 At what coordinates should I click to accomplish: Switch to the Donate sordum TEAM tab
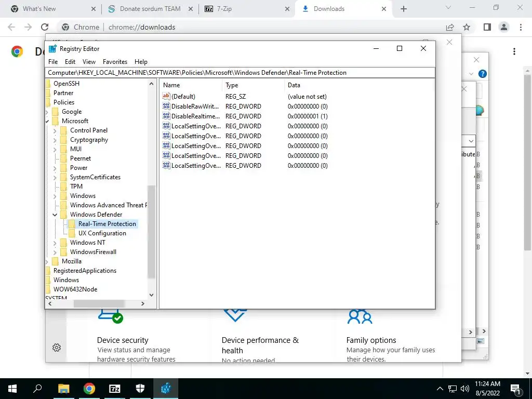pos(150,9)
